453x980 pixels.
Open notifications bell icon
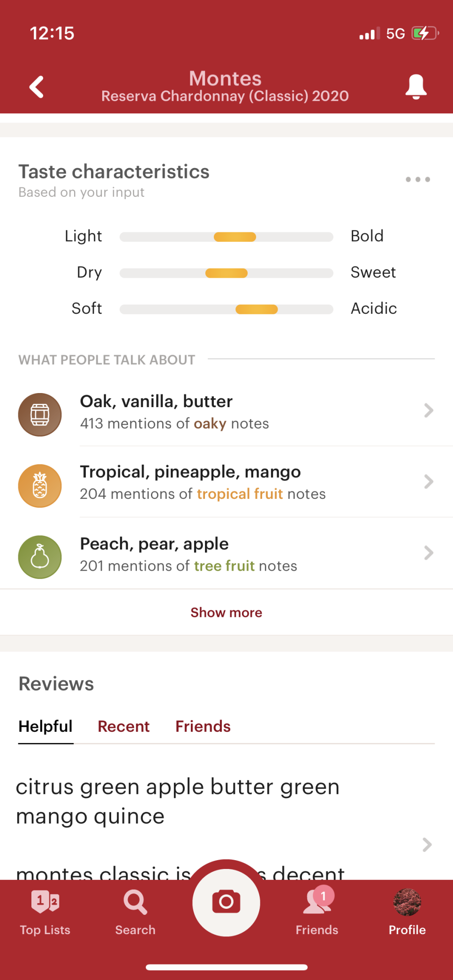416,87
